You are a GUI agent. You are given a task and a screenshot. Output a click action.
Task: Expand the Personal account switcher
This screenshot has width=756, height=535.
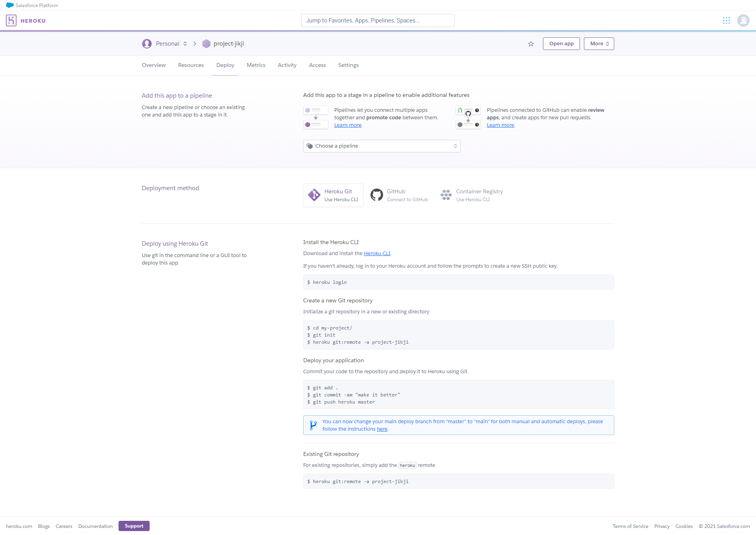click(185, 44)
